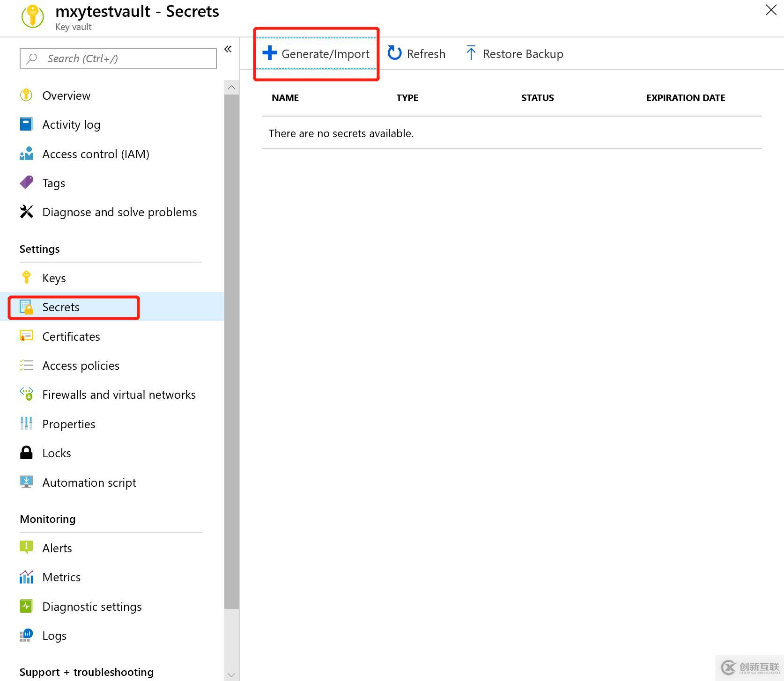Click the Metrics chart icon

[x=26, y=577]
